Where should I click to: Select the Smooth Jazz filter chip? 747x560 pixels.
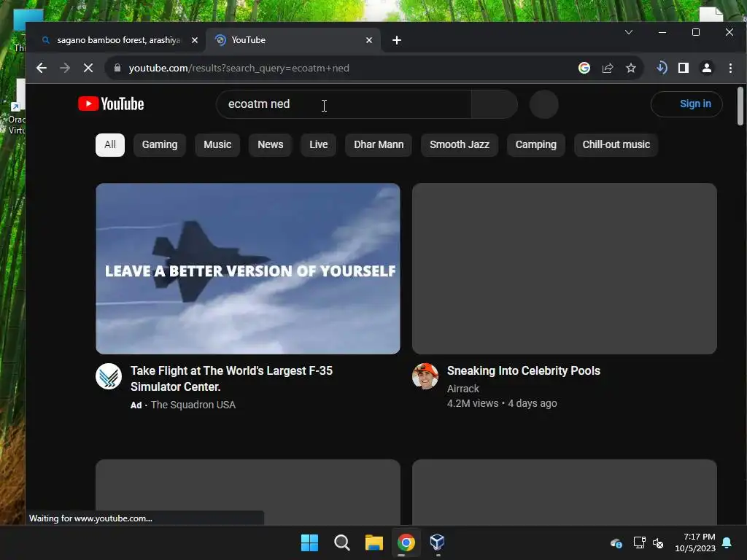[460, 145]
